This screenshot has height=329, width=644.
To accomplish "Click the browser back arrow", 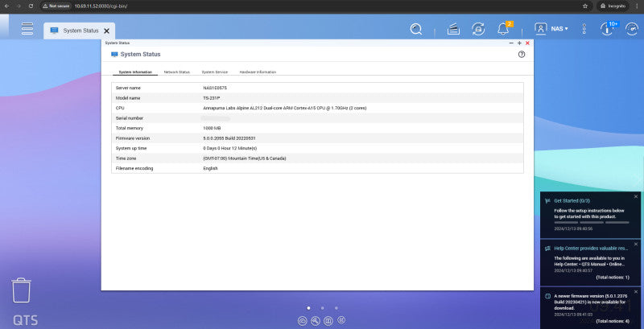I will pos(6,6).
